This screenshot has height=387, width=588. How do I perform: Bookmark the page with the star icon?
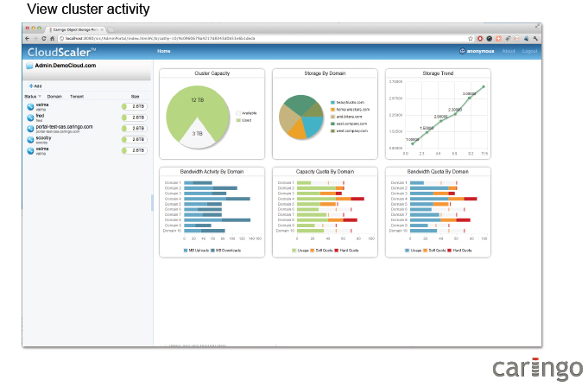click(471, 38)
